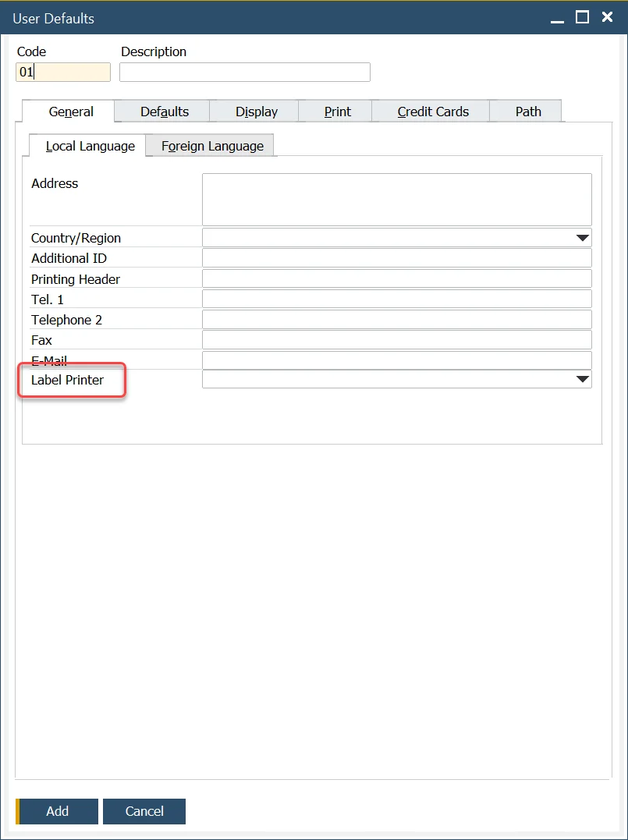Go to the Print tab
The image size is (628, 840).
(x=337, y=112)
